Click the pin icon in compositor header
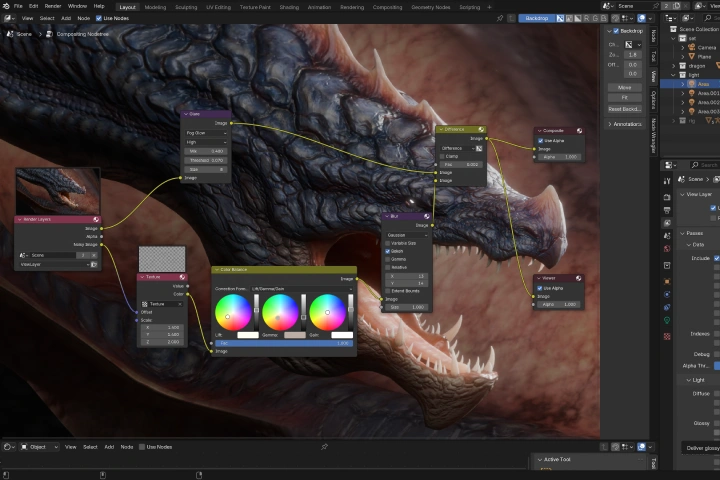This screenshot has height=480, width=720. coord(500,18)
